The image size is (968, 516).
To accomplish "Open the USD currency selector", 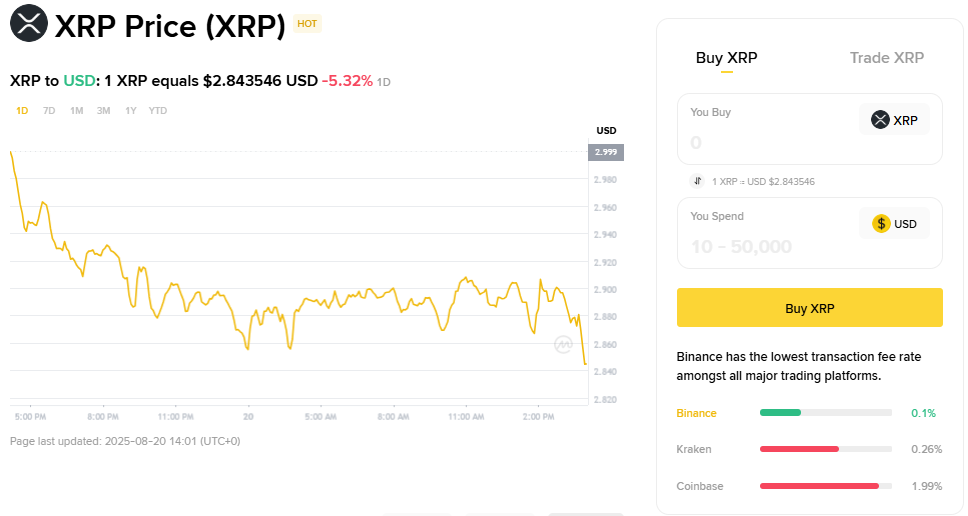I will [894, 223].
